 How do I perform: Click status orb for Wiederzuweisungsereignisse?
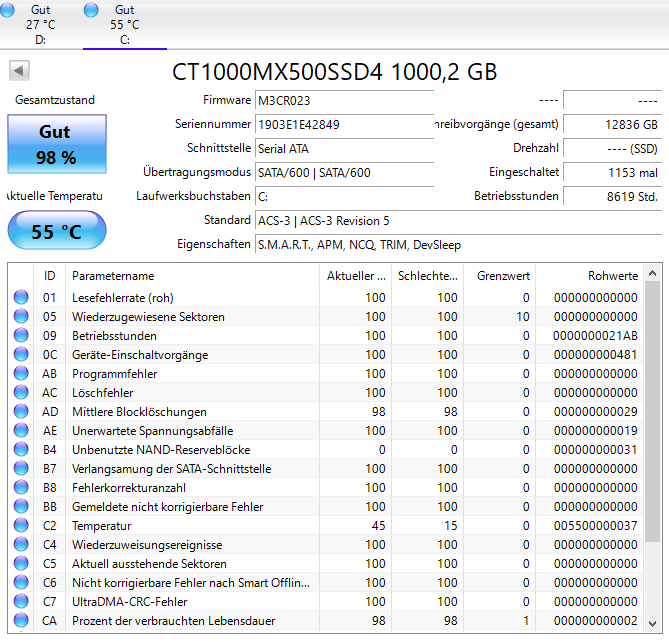[21, 544]
